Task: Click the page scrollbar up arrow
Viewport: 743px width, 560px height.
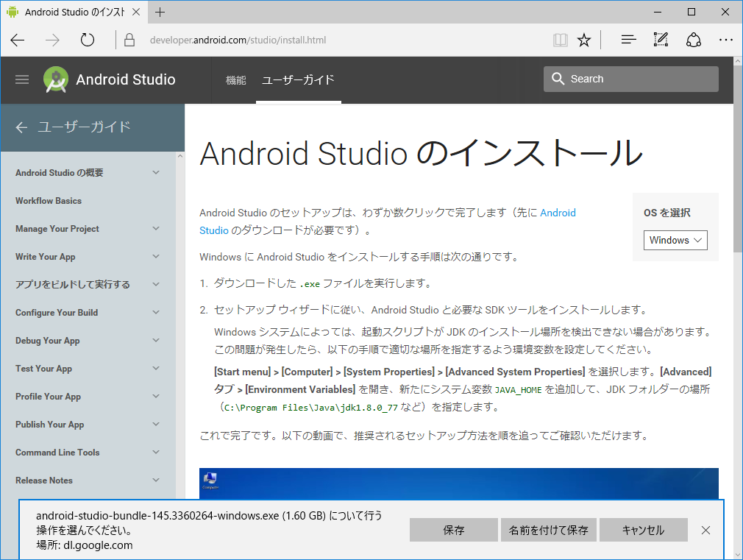Action: tap(738, 61)
